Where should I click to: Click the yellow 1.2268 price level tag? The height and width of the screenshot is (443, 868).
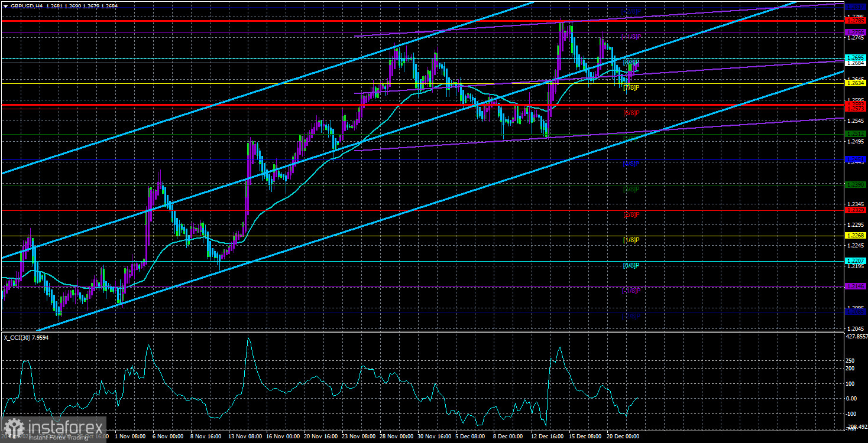[x=856, y=236]
